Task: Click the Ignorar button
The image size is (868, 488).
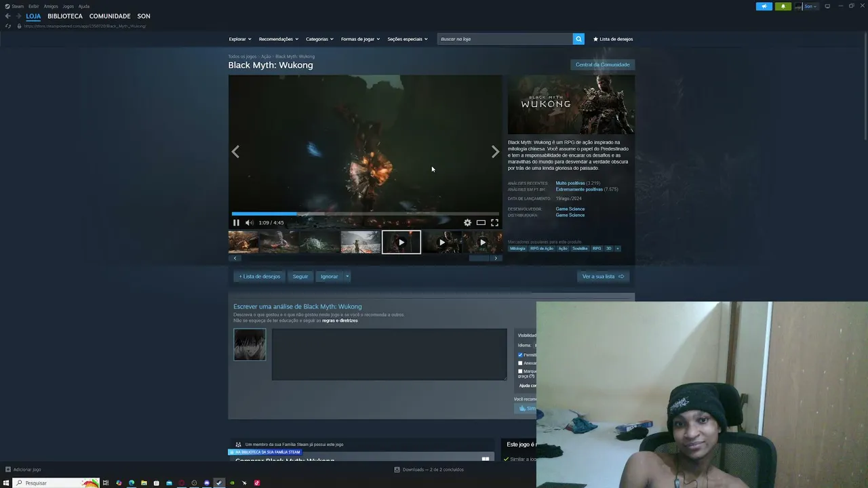Action: point(329,277)
